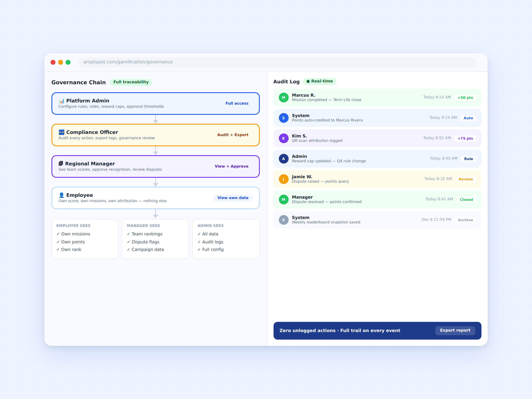Click 'Dispute flags' list item
The width and height of the screenshot is (532, 399).
point(143,242)
